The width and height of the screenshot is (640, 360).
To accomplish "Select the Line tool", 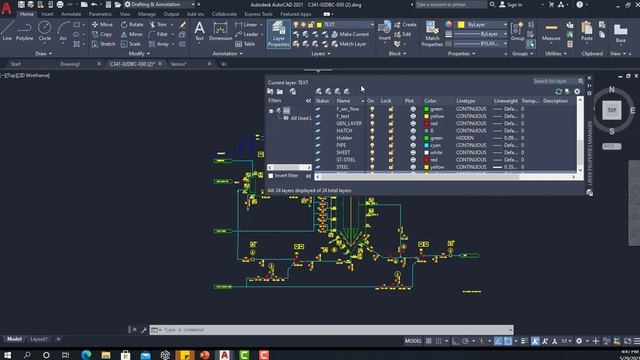I will (7, 31).
